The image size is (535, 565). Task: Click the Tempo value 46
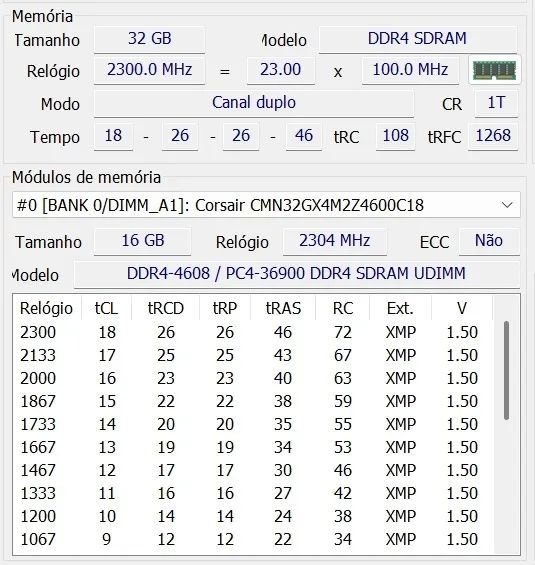[304, 136]
